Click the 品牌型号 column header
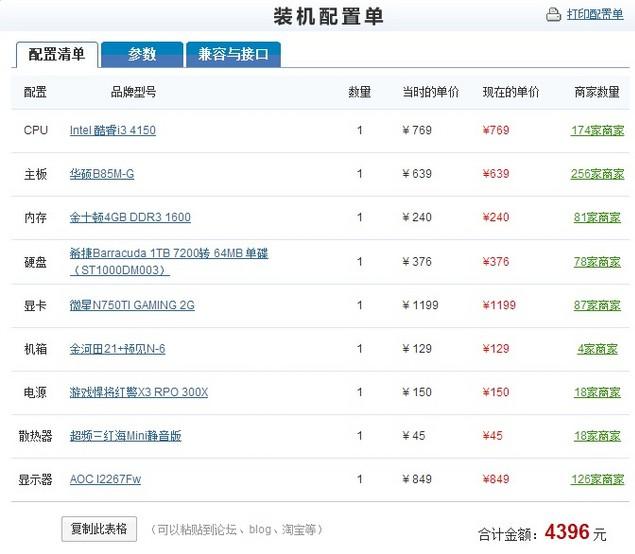 click(x=133, y=92)
